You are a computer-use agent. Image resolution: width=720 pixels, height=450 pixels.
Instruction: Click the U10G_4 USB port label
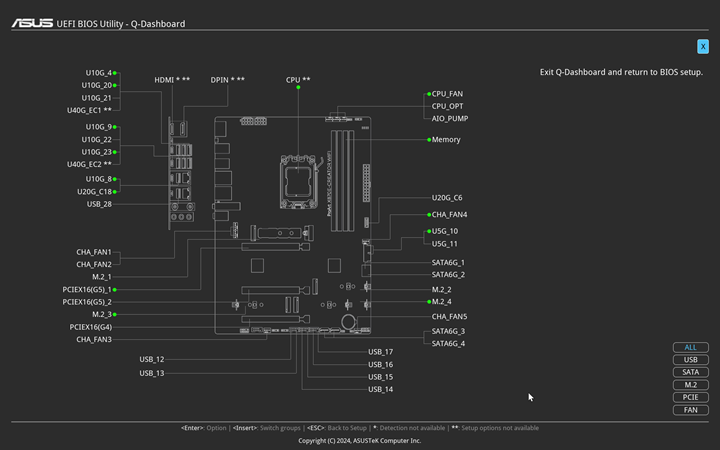coord(98,73)
